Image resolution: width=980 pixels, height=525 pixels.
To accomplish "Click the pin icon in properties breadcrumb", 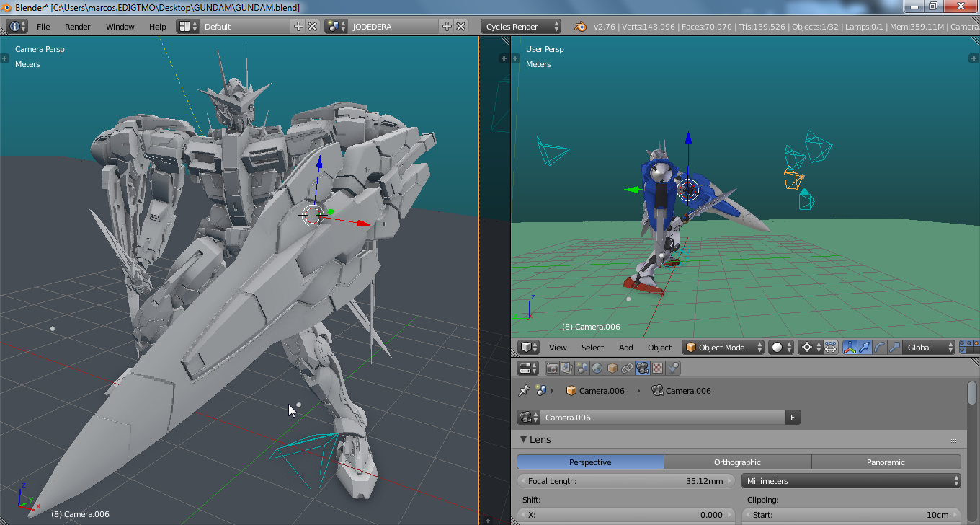I will click(524, 391).
